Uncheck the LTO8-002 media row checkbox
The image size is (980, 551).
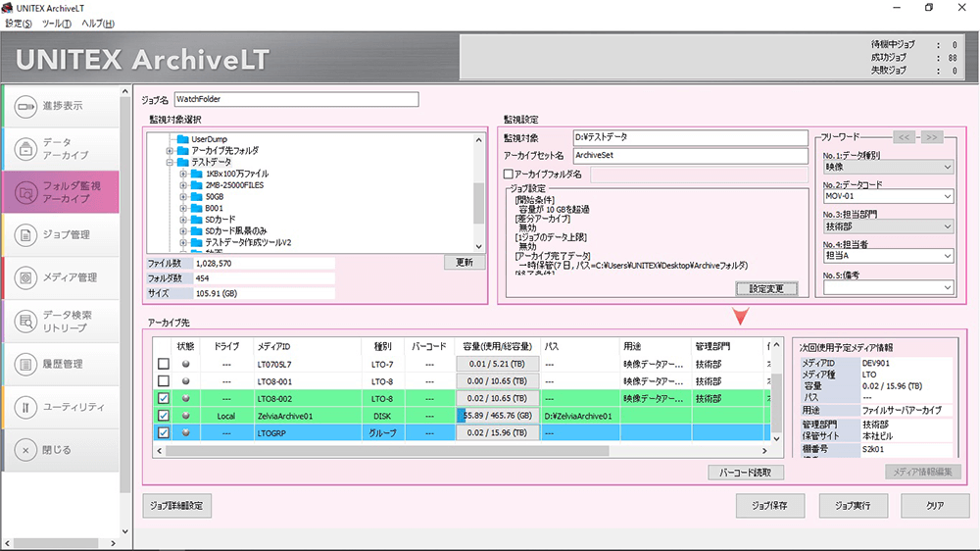click(163, 398)
